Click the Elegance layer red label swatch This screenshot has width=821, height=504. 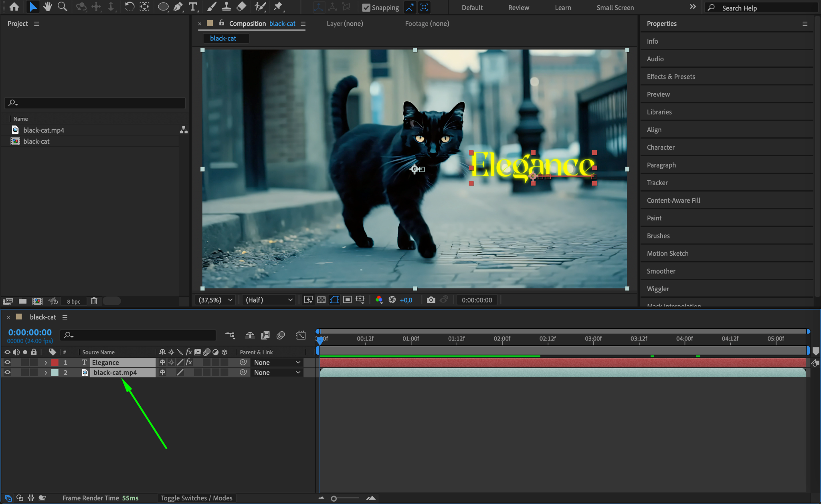55,362
